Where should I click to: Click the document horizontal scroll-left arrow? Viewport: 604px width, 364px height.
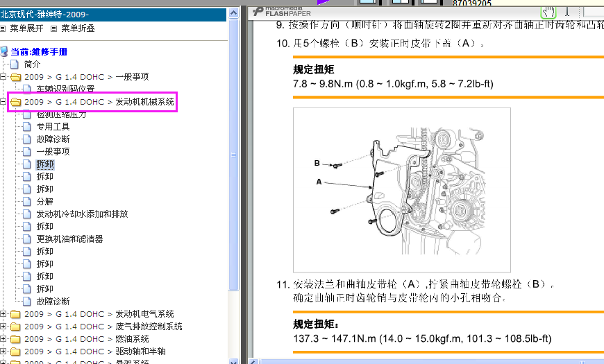pyautogui.click(x=253, y=362)
